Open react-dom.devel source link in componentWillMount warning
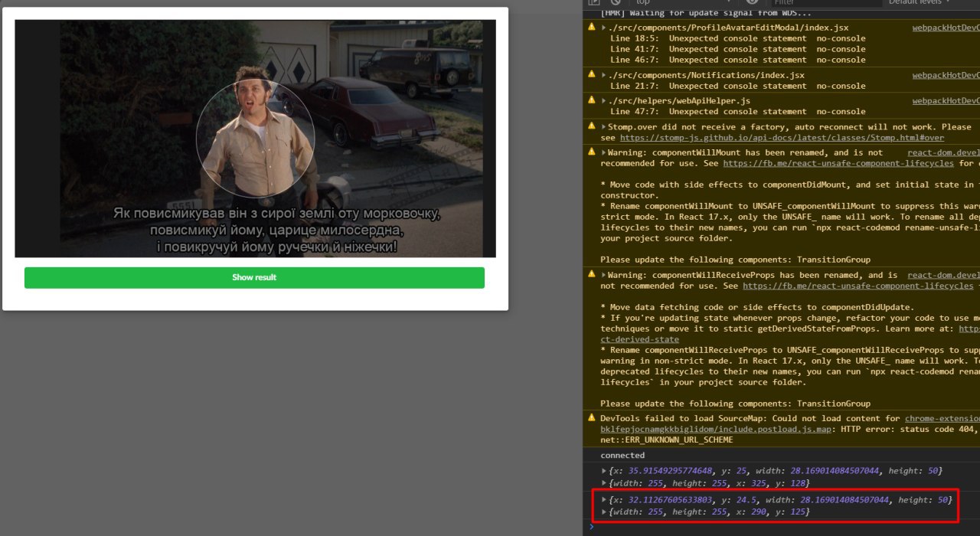 [943, 152]
